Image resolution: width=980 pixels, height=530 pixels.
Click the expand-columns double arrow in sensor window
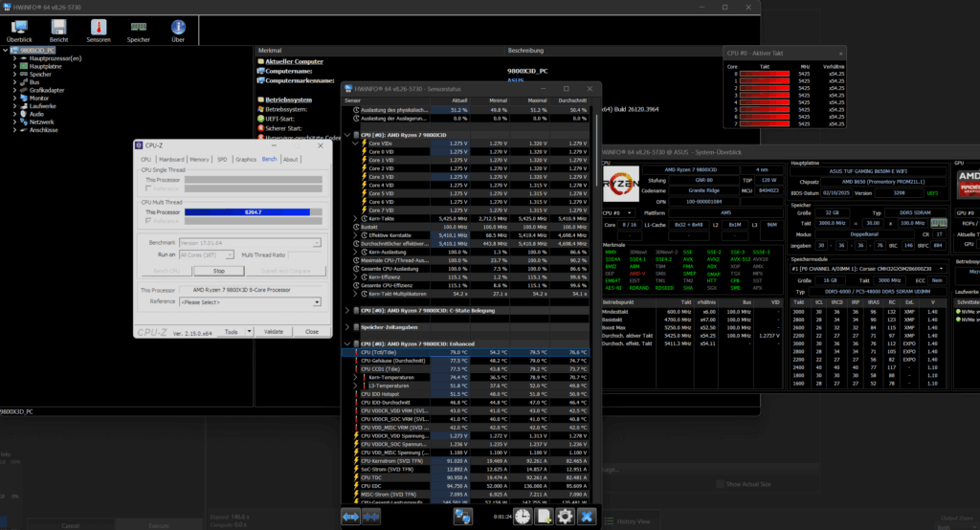pyautogui.click(x=350, y=517)
